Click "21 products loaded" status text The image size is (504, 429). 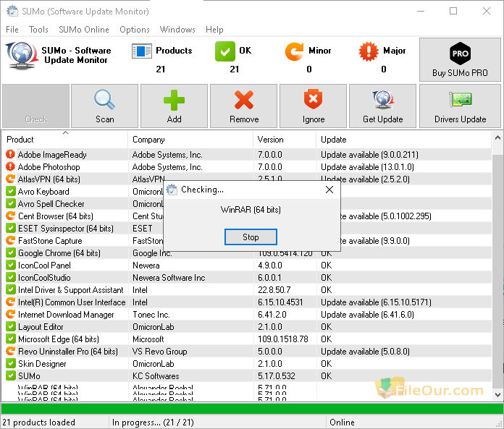point(38,422)
